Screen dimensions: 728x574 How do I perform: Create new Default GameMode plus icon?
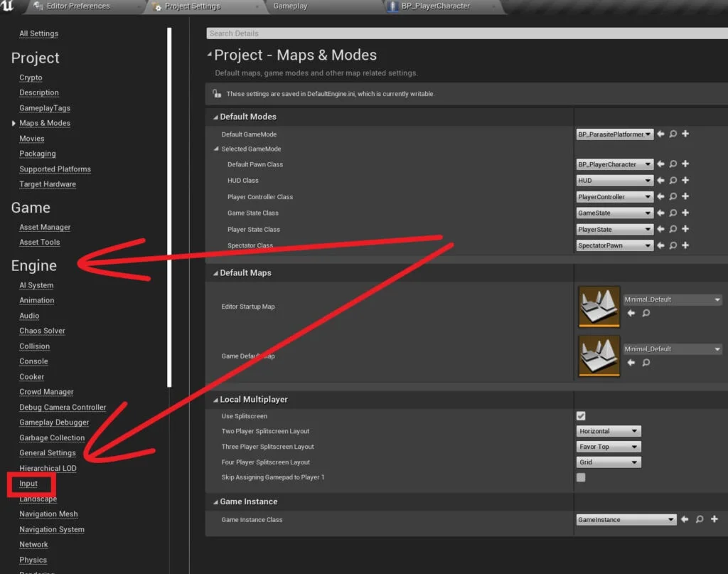point(685,134)
